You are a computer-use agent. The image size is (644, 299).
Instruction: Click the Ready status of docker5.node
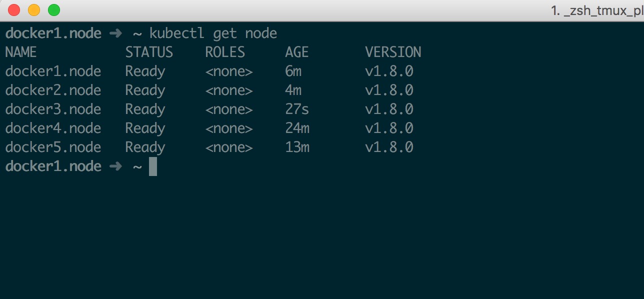click(x=145, y=147)
